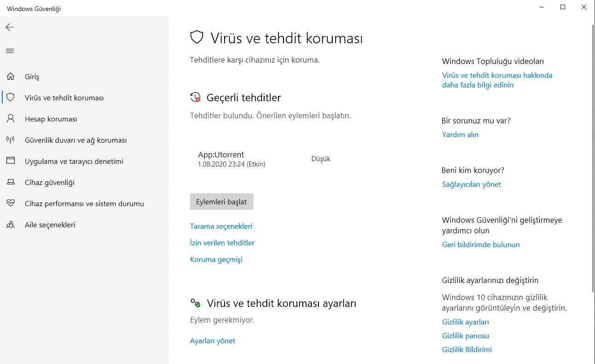Viewport: 595px width, 364px height.
Task: Open İzin verilen tehditler link
Action: tap(222, 243)
